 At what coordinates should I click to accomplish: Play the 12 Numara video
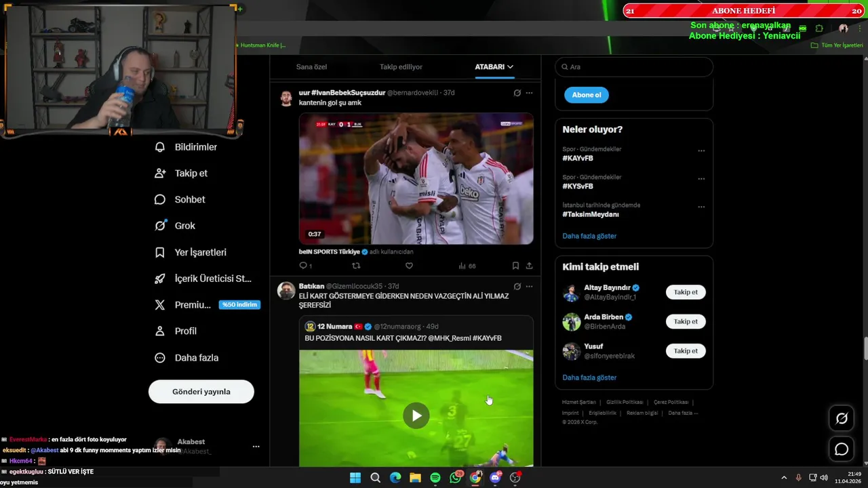click(416, 415)
